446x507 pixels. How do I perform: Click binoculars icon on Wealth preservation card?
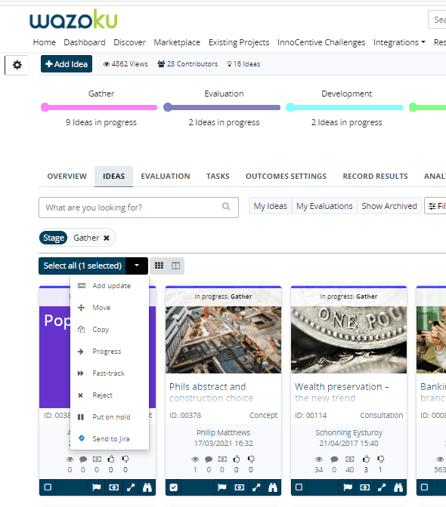tap(398, 487)
